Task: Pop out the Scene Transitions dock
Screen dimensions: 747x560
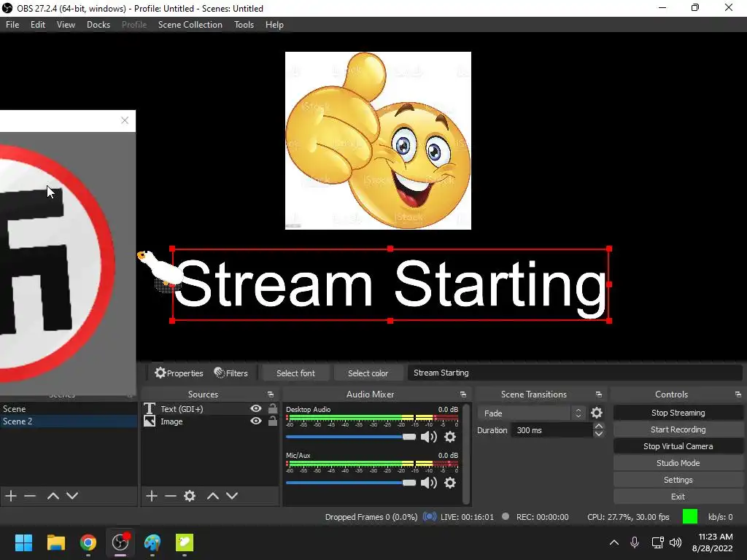Action: click(599, 394)
